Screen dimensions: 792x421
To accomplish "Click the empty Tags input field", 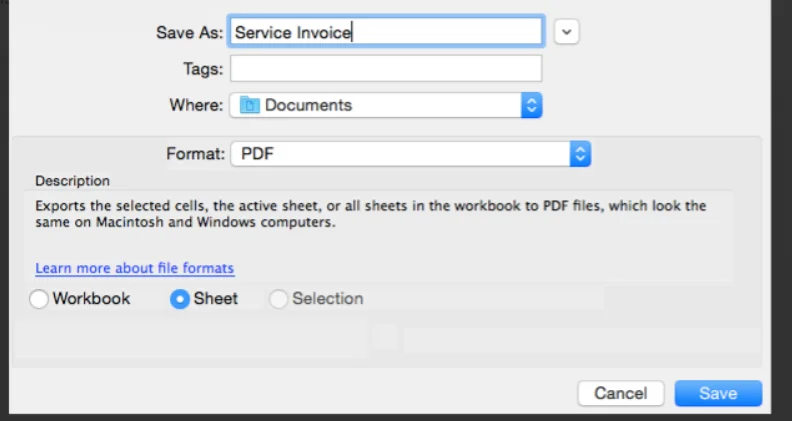I will pos(386,68).
